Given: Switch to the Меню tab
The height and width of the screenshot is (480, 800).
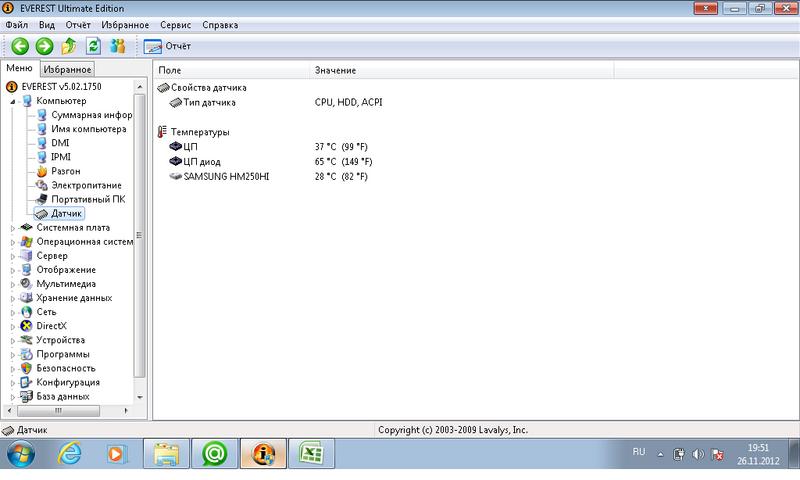Looking at the screenshot, I should click(x=19, y=68).
